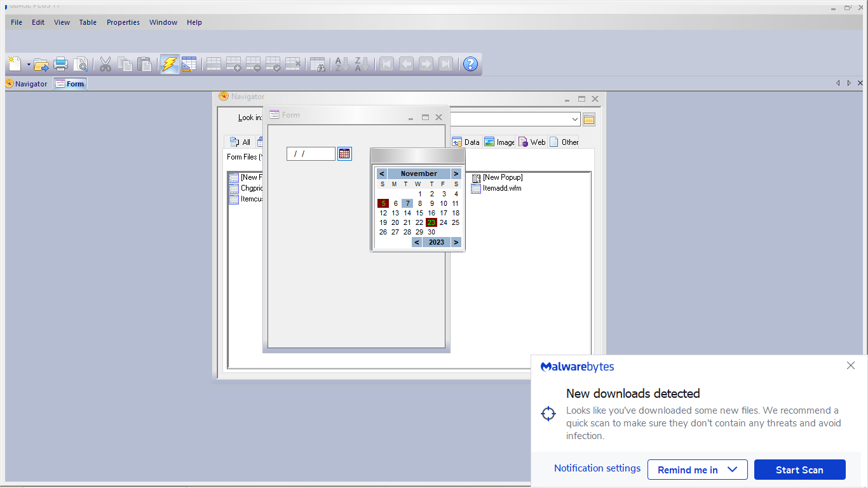Switch to Design mode icon
The width and height of the screenshot is (868, 488).
click(189, 64)
